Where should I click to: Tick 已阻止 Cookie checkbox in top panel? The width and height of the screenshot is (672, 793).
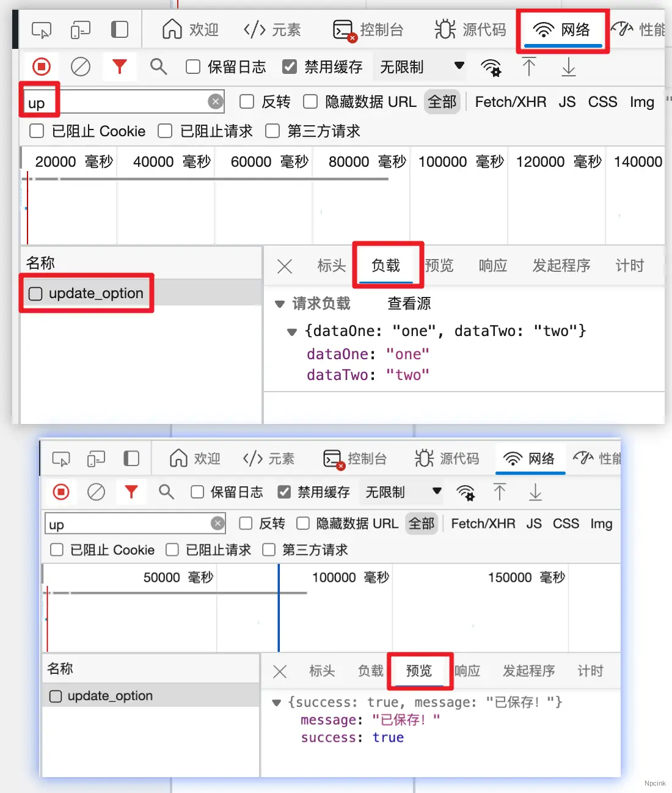click(37, 131)
